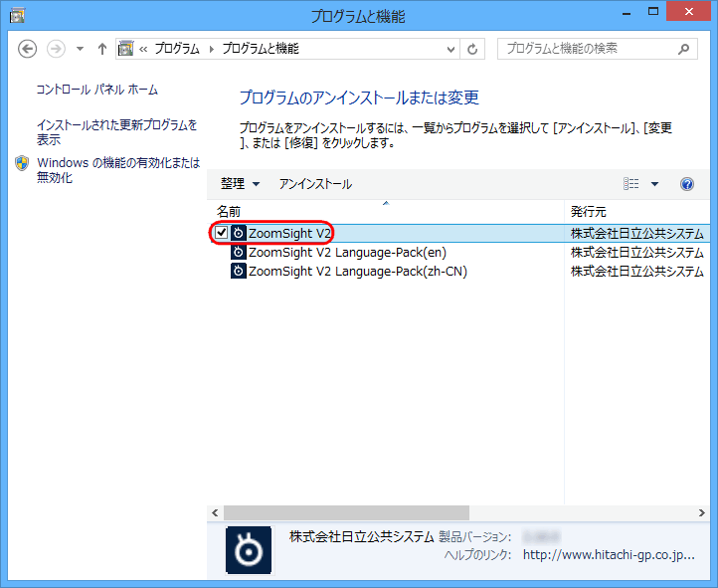
Task: Click the search magnifier icon
Action: [683, 49]
